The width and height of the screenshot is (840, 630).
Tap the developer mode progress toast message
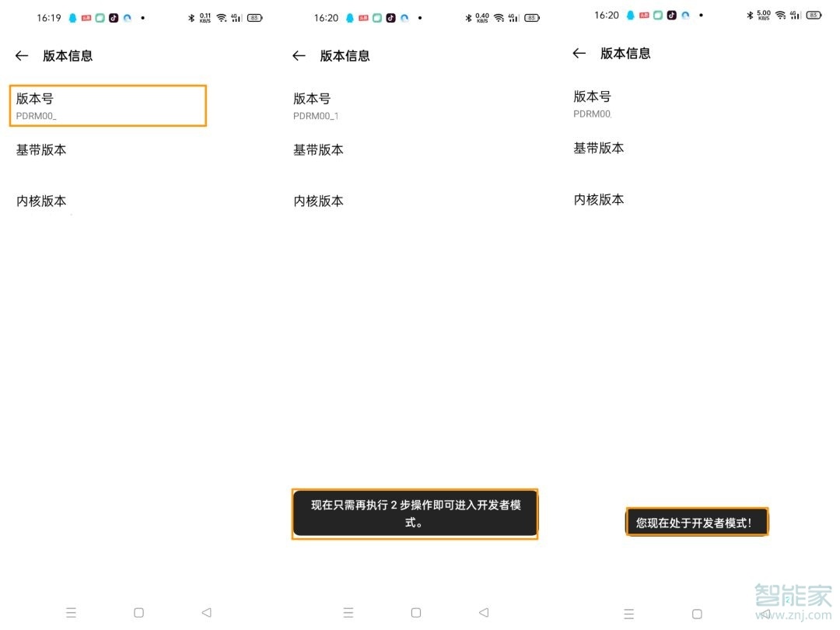415,513
